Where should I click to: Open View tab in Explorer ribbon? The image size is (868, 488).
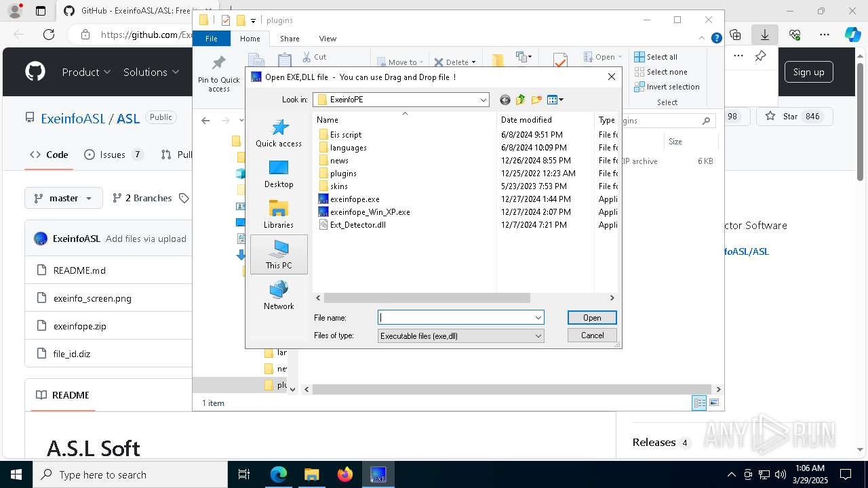pyautogui.click(x=328, y=39)
